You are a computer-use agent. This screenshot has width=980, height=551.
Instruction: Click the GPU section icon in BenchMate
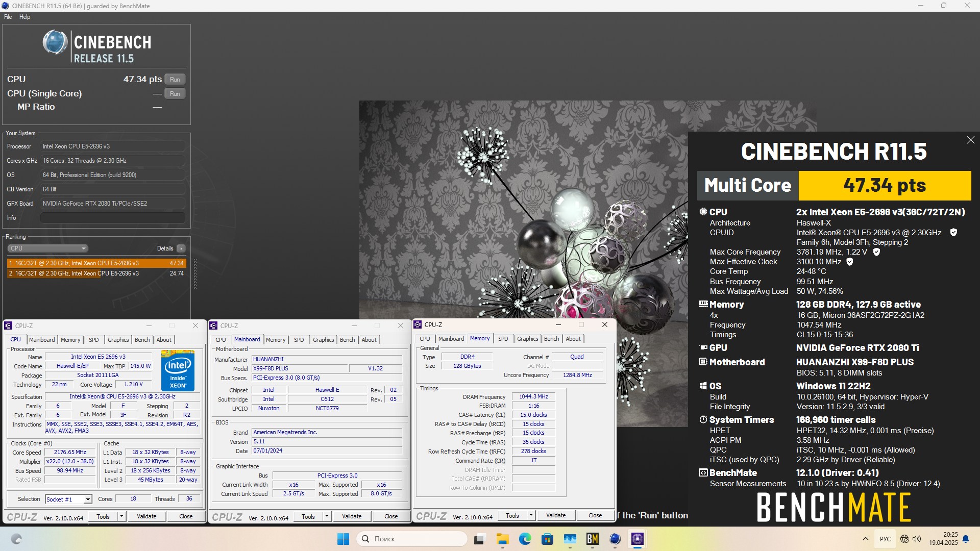click(703, 347)
